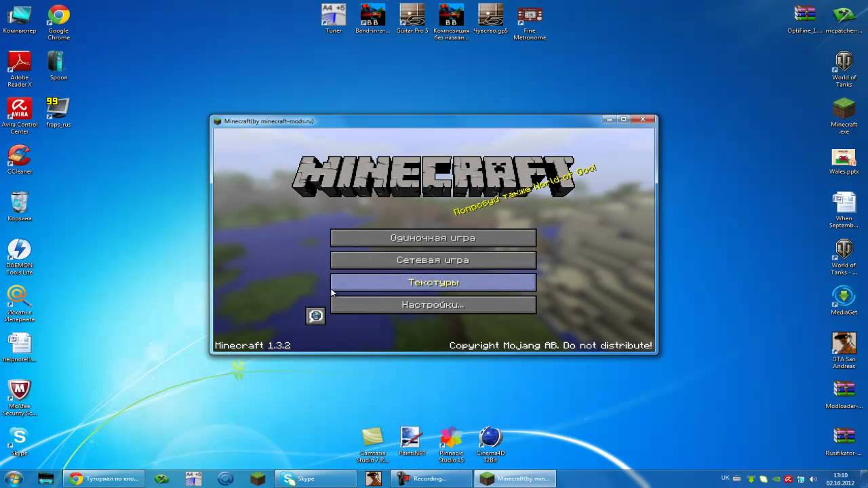Launch GTA San Andreas icon

[x=844, y=350]
